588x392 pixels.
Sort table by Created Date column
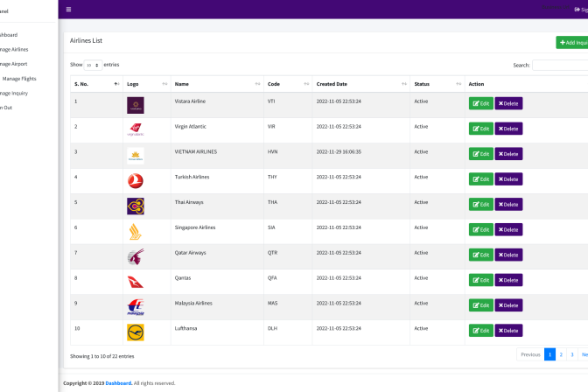pos(360,84)
